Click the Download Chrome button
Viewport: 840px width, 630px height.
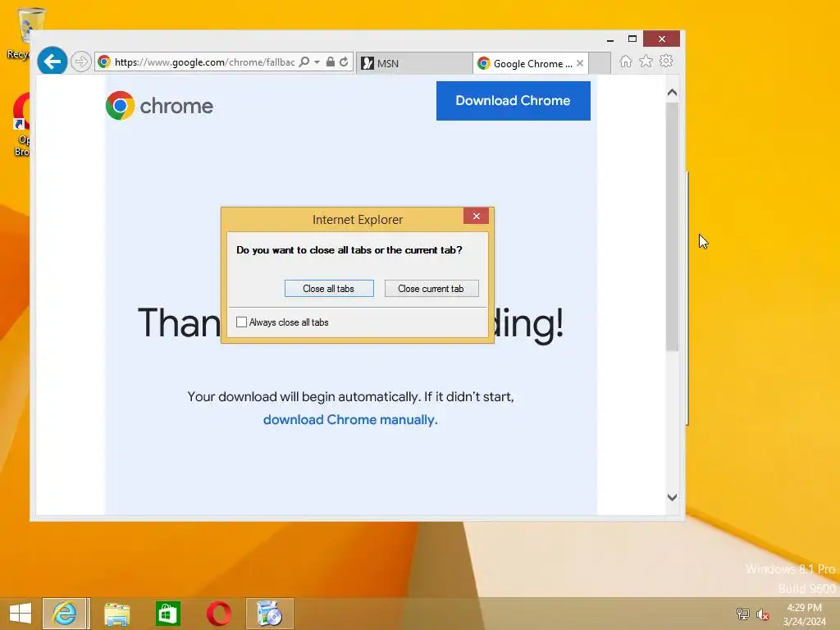514,101
